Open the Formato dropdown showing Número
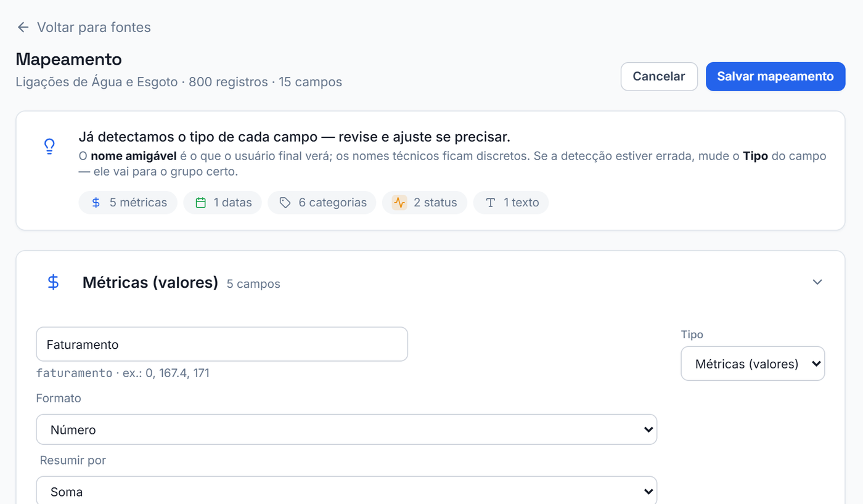Image resolution: width=863 pixels, height=504 pixels. pos(346,429)
